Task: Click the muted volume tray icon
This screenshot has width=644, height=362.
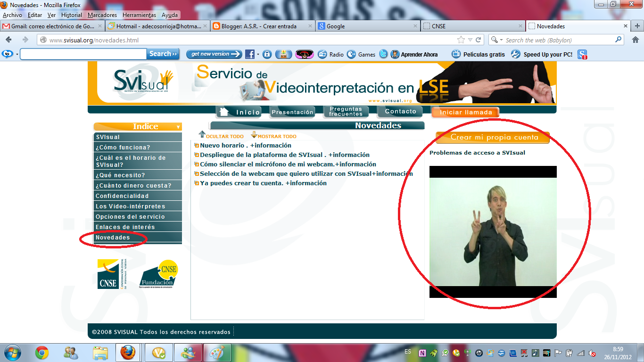Action: tap(592, 353)
